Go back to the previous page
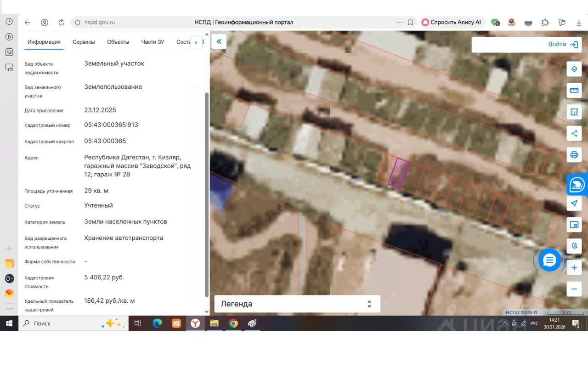The height and width of the screenshot is (380, 588). click(28, 22)
